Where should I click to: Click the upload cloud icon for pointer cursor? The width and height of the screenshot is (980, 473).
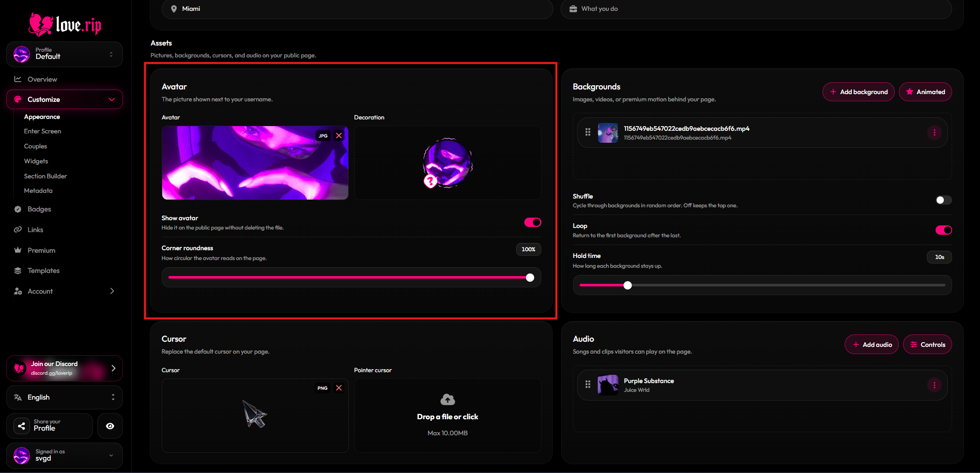coord(447,399)
